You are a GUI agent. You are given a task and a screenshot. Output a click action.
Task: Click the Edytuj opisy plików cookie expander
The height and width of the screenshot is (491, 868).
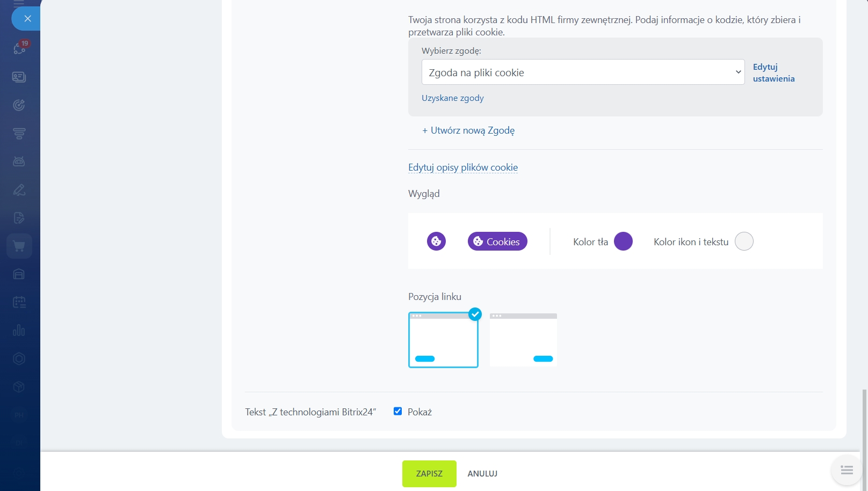[463, 167]
